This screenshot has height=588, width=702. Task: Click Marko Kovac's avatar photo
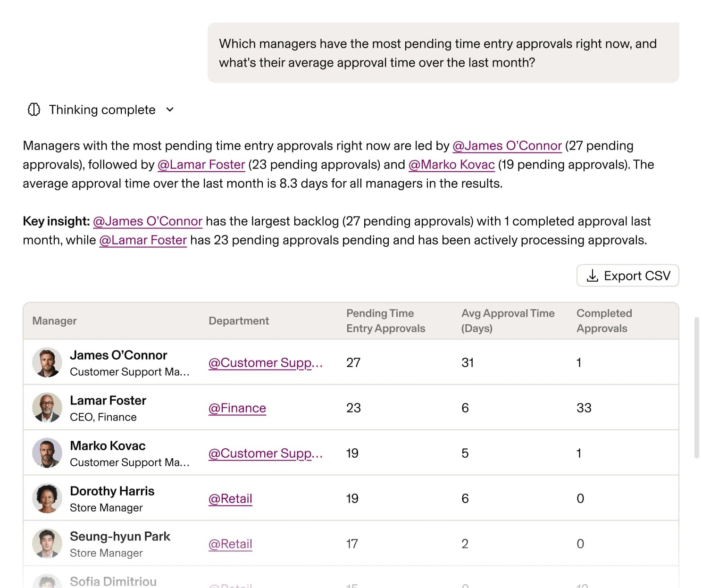pos(47,453)
